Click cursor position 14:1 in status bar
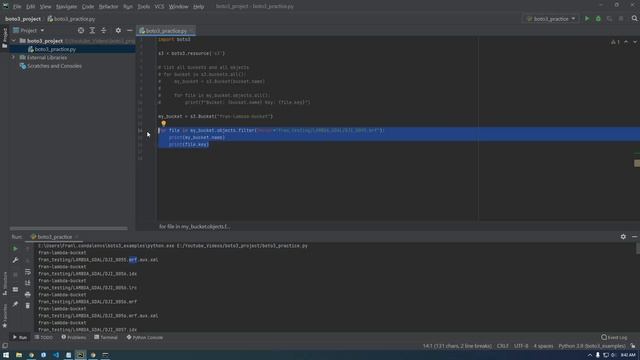The height and width of the screenshot is (360, 640). [x=457, y=346]
